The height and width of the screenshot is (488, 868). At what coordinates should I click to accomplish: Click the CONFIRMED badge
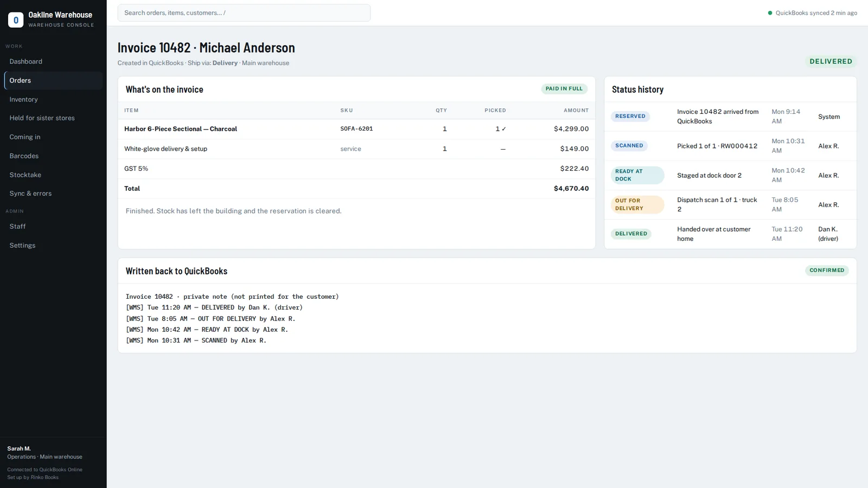(x=827, y=271)
